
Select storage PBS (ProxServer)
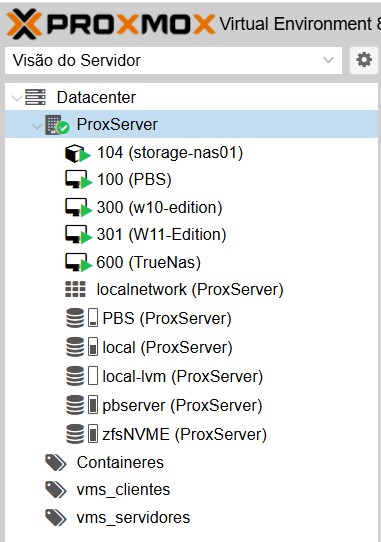tap(167, 318)
